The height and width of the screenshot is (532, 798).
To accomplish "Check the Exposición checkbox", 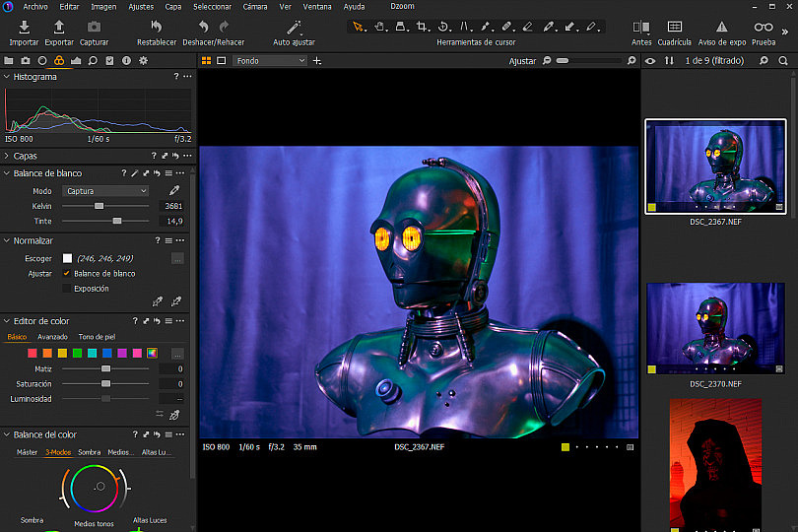I will (x=67, y=289).
